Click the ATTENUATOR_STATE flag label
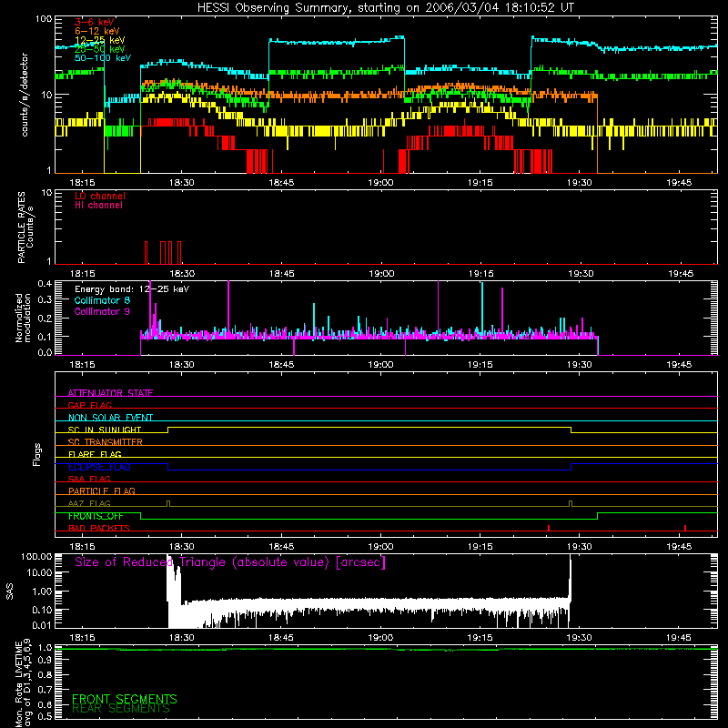This screenshot has height=728, width=728. (110, 393)
